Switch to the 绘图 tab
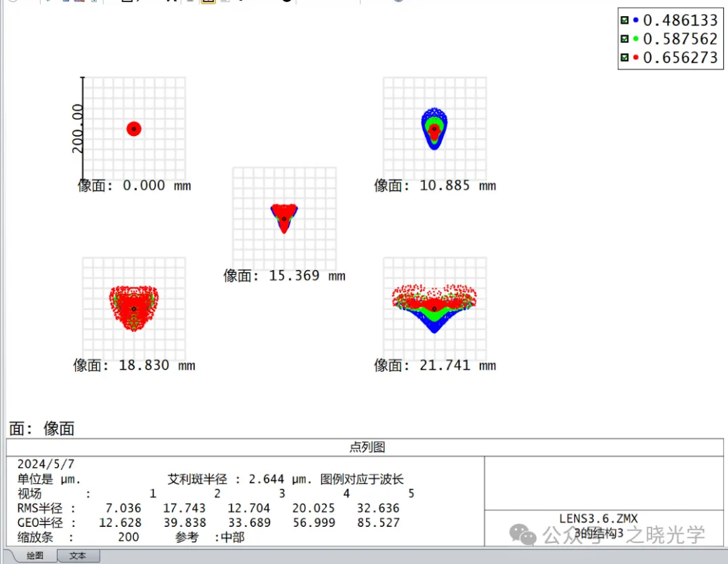The width and height of the screenshot is (728, 564). click(34, 556)
